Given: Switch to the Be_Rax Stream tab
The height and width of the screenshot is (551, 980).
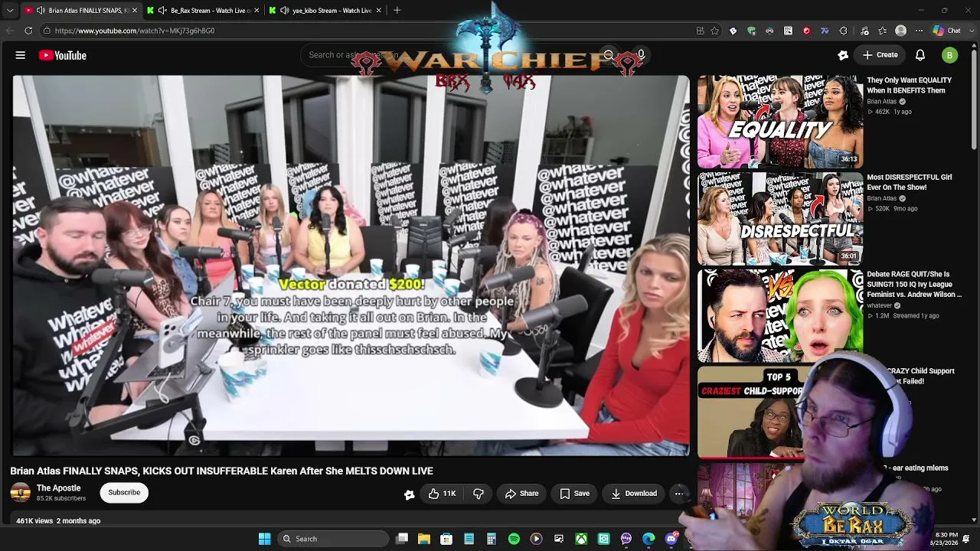Looking at the screenshot, I should (x=204, y=11).
